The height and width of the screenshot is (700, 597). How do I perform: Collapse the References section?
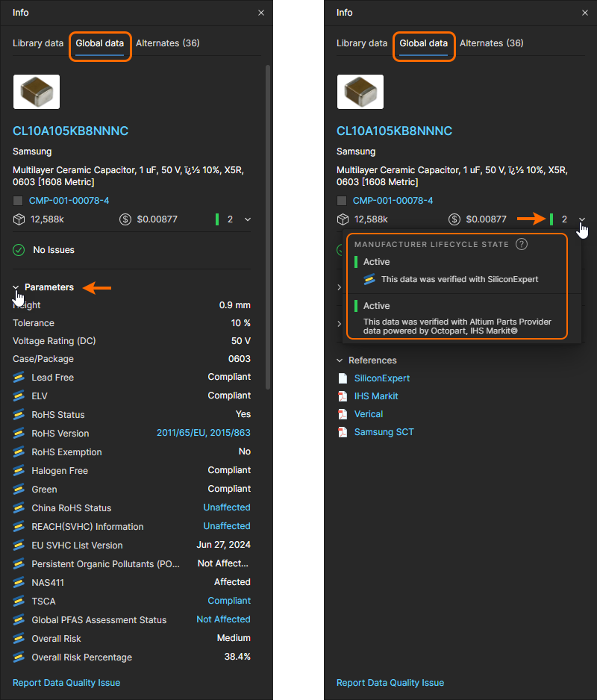(x=340, y=360)
